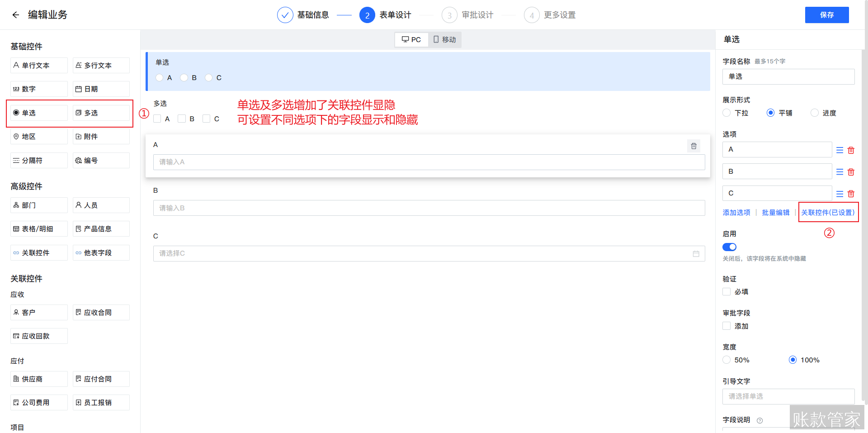Delete field A using its trash icon

pos(693,146)
